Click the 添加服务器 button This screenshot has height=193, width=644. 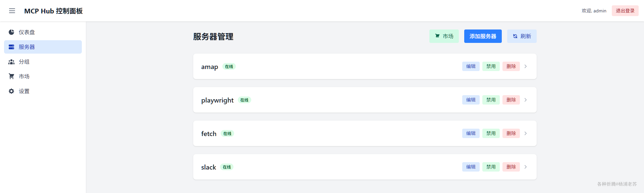(483, 36)
